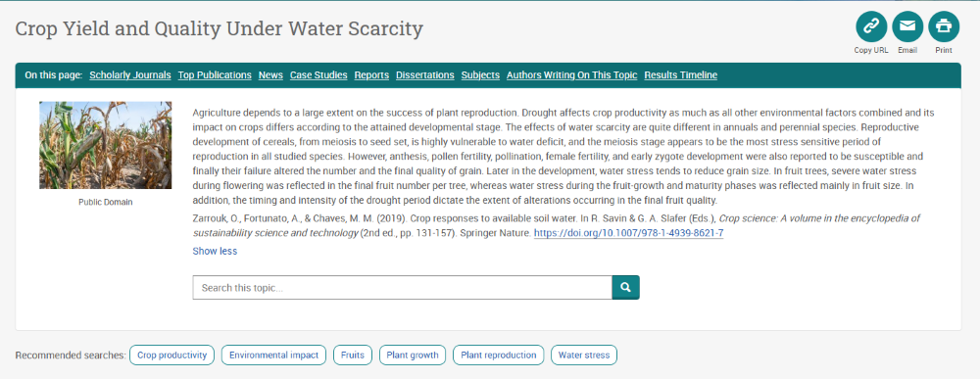This screenshot has width=980, height=379.
Task: Click the Search this topic field
Action: point(403,287)
